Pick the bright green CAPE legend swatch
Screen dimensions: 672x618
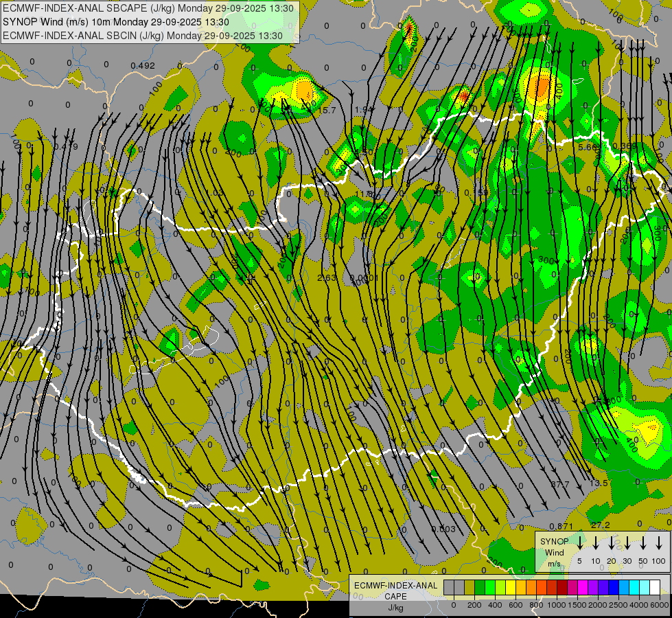pos(490,588)
